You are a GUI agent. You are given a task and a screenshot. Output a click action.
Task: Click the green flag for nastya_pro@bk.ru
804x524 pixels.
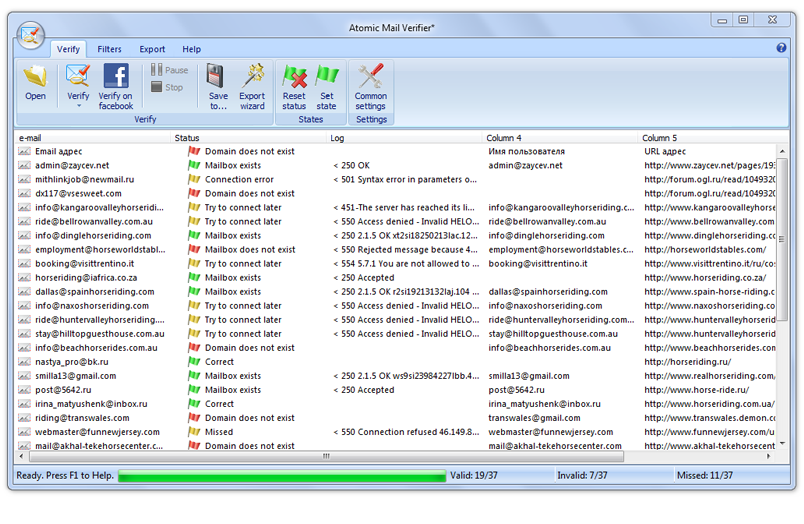click(x=194, y=361)
